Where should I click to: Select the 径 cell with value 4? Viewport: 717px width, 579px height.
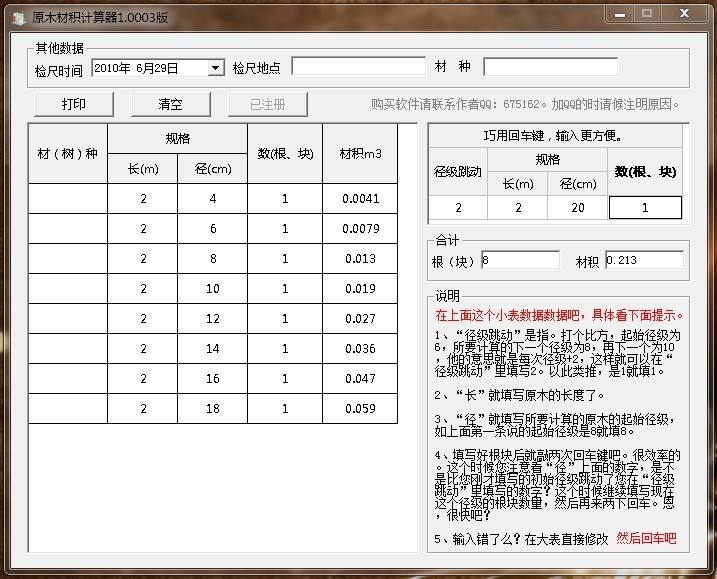click(213, 198)
